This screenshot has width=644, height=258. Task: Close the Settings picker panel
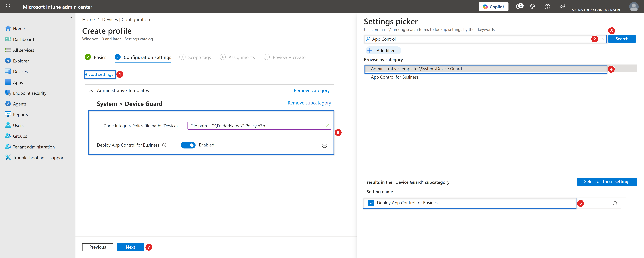(x=632, y=21)
